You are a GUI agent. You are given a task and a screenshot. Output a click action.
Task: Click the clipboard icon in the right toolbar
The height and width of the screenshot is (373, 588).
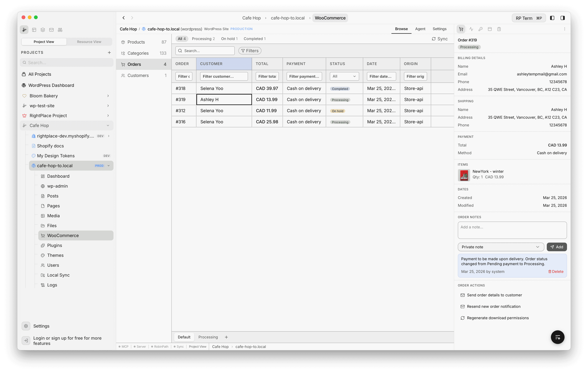(499, 29)
